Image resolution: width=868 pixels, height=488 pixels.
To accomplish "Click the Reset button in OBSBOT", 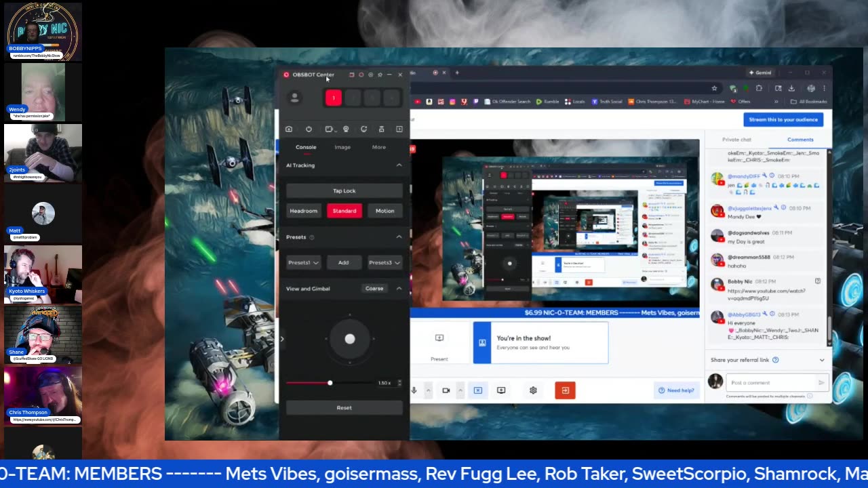I will pos(344,408).
